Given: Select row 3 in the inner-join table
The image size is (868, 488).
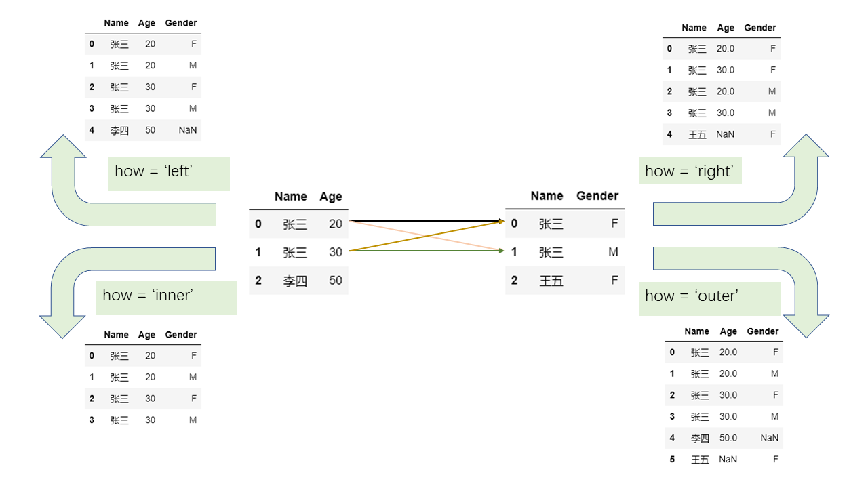Looking at the screenshot, I should 143,420.
